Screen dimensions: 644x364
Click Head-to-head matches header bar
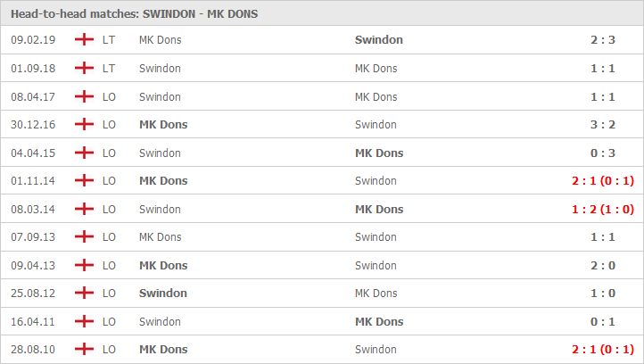click(x=322, y=13)
